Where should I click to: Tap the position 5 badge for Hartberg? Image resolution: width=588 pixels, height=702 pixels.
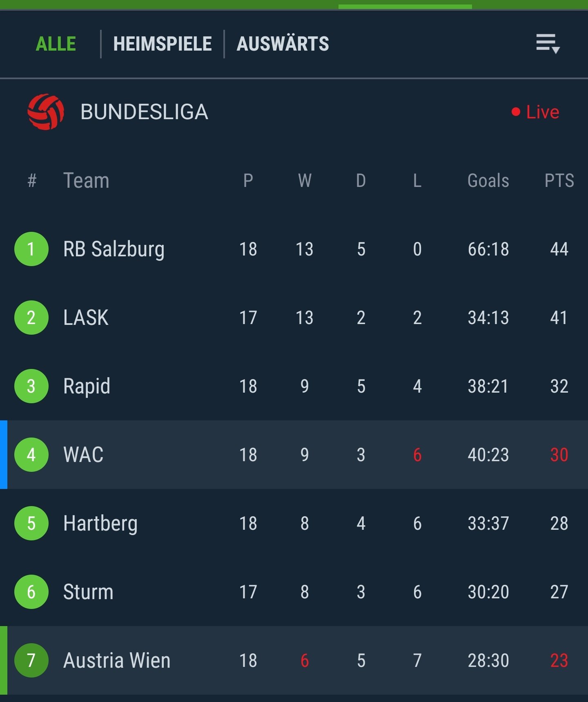(x=31, y=523)
